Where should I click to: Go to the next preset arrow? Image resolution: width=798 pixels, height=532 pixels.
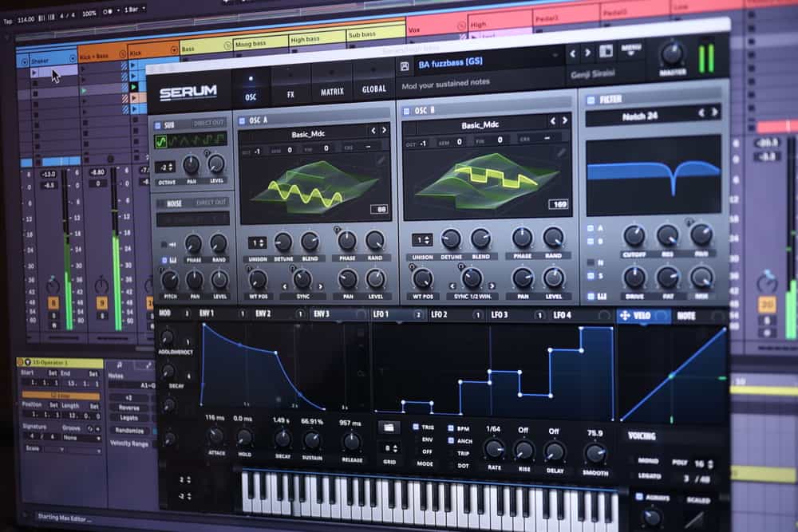[x=588, y=53]
